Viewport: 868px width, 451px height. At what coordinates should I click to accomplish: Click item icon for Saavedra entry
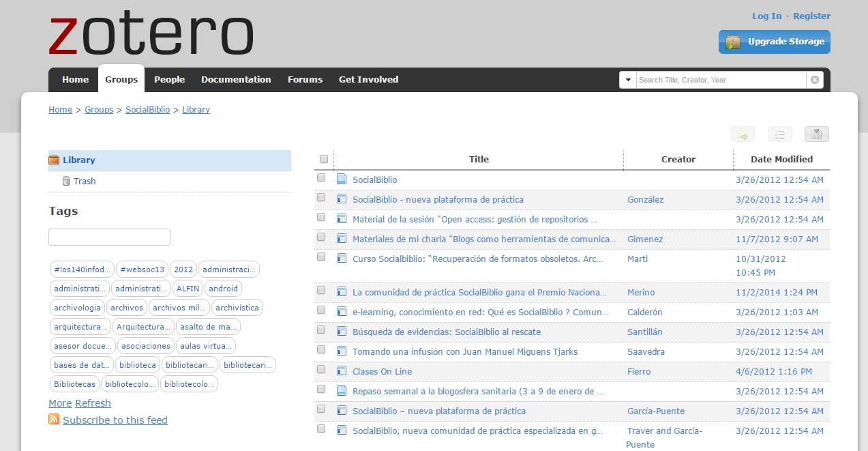342,351
